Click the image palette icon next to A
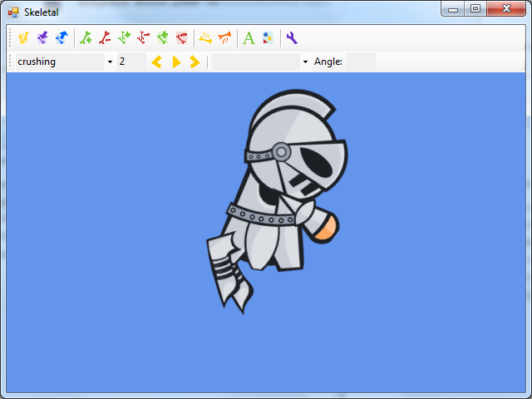 (x=267, y=37)
